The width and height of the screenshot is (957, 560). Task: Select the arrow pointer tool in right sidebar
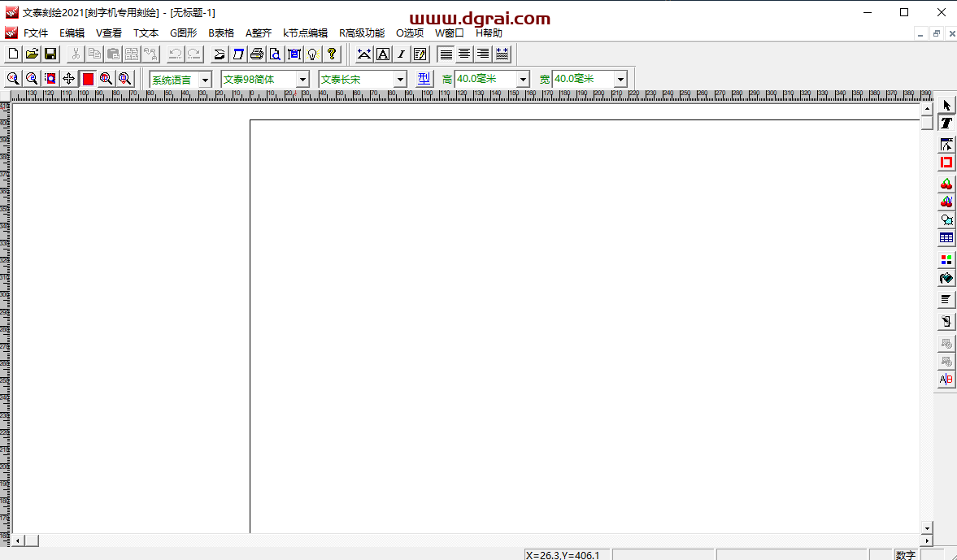pos(946,106)
